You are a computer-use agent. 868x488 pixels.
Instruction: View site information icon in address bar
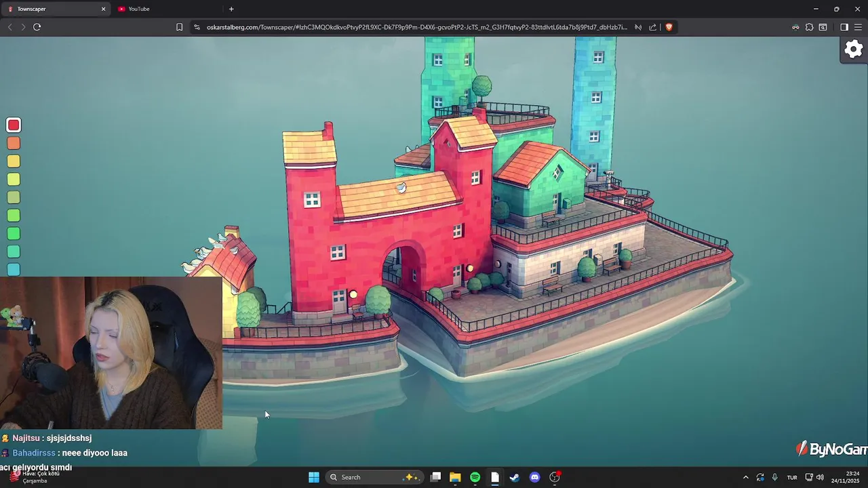[197, 27]
